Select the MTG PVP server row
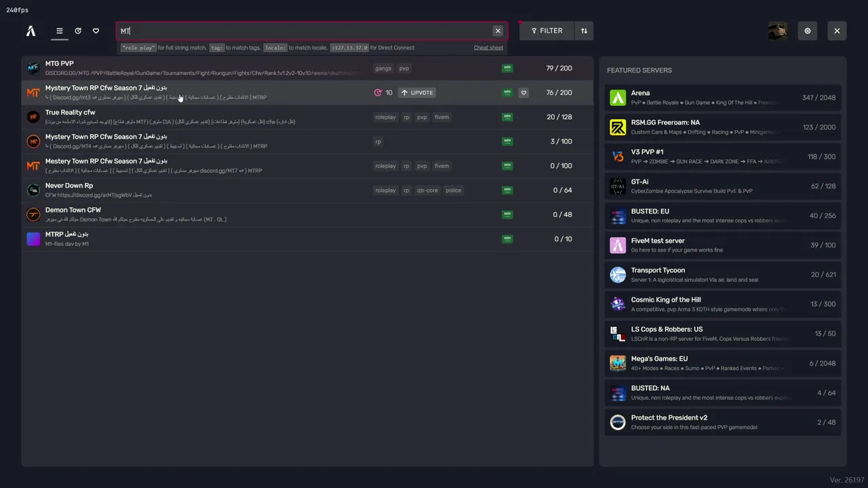The height and width of the screenshot is (488, 868). coord(203,68)
